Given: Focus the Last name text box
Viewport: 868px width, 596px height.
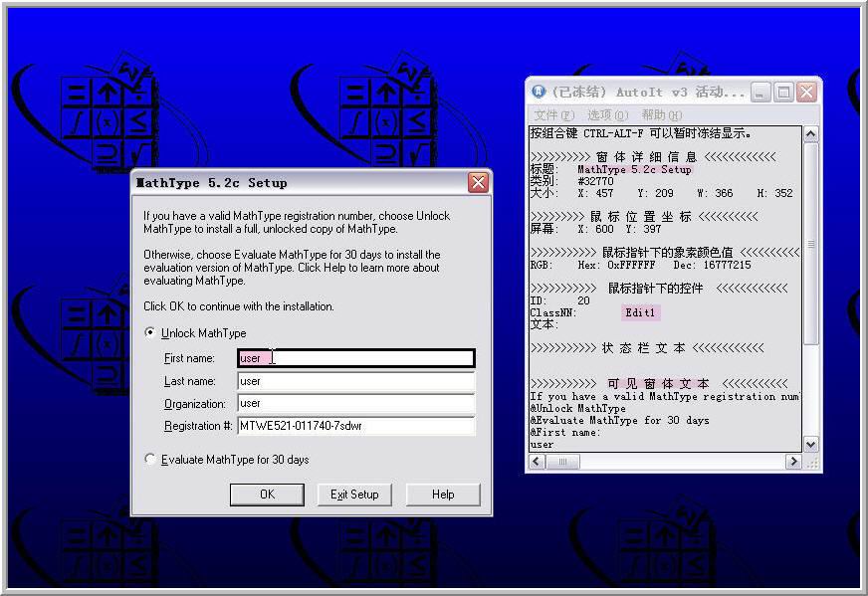Looking at the screenshot, I should [x=355, y=381].
